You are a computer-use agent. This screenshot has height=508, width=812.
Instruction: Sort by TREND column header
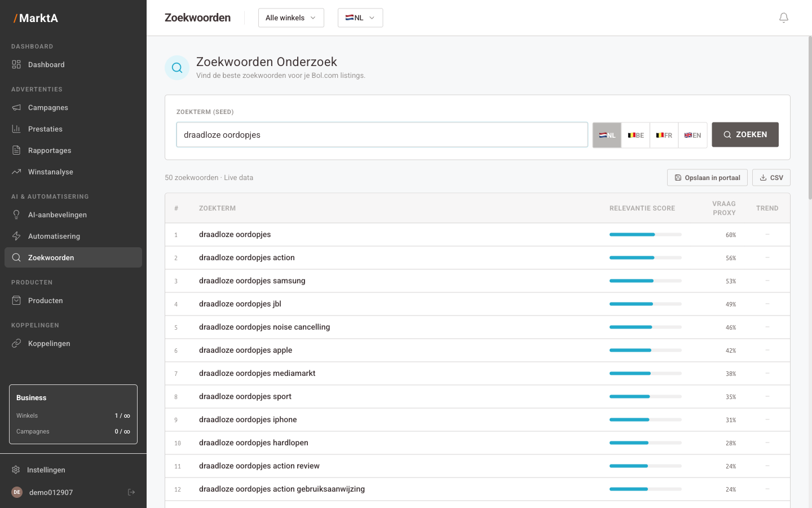click(x=767, y=208)
